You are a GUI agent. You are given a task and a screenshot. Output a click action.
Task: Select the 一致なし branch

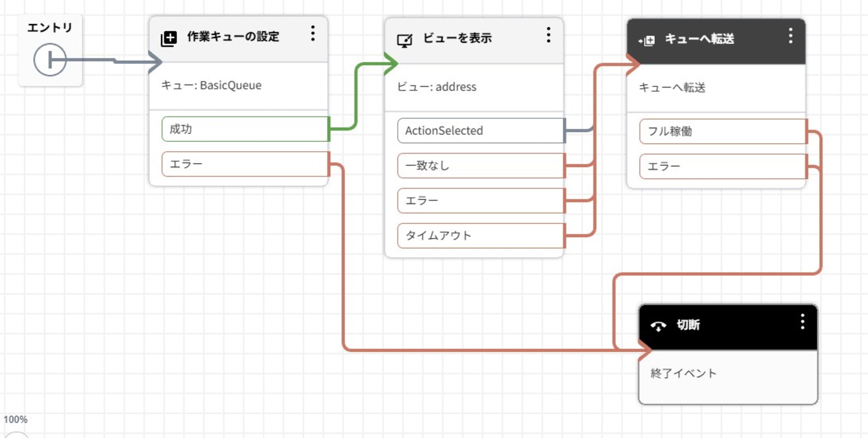pyautogui.click(x=481, y=165)
